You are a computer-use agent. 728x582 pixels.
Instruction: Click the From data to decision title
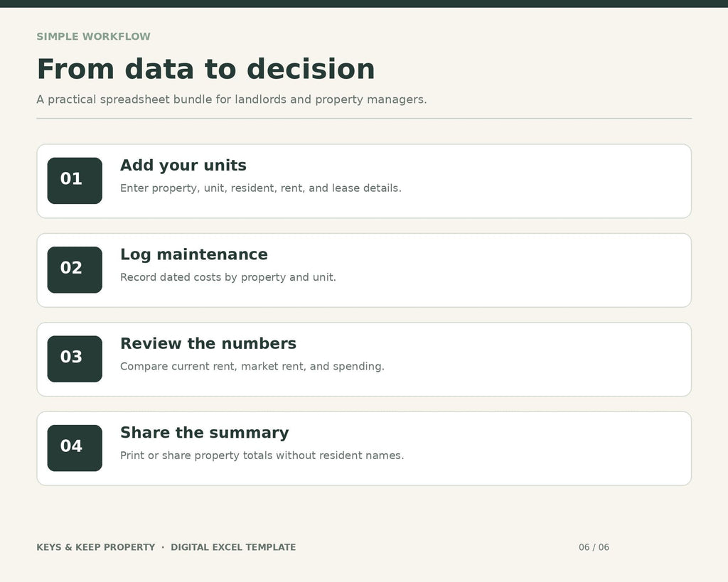(205, 69)
